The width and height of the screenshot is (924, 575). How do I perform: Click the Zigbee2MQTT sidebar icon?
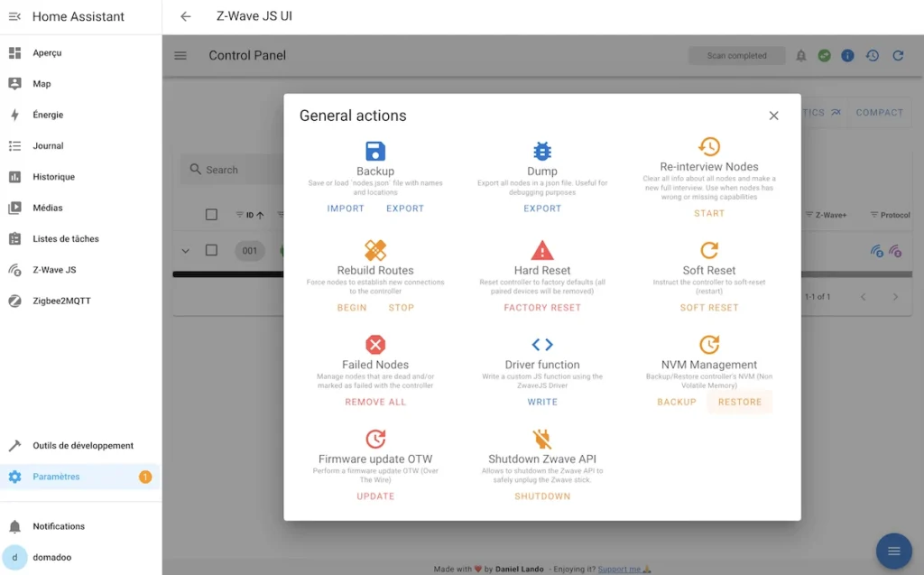point(14,301)
